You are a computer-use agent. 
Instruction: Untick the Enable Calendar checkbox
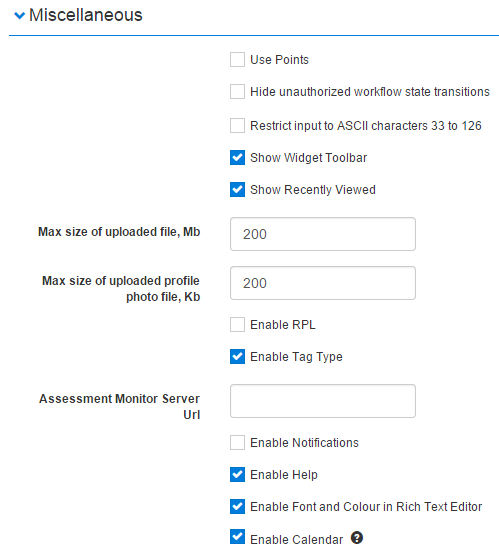coord(237,537)
